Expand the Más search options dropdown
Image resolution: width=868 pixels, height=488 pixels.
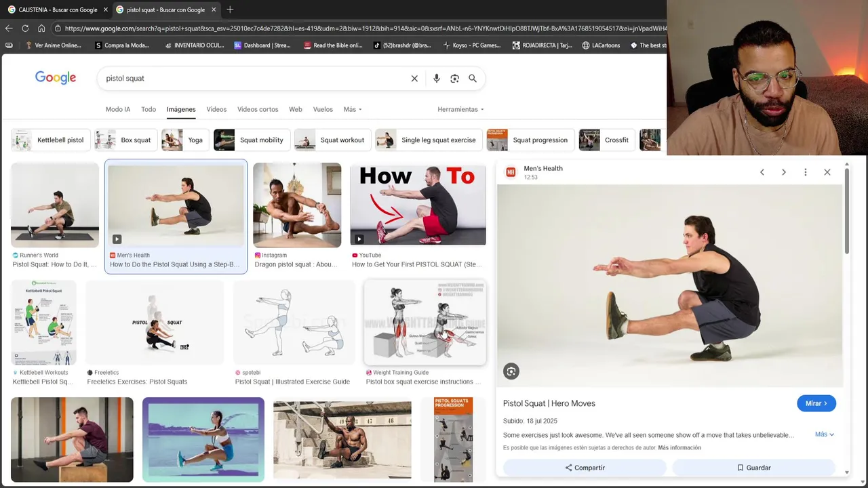point(352,109)
